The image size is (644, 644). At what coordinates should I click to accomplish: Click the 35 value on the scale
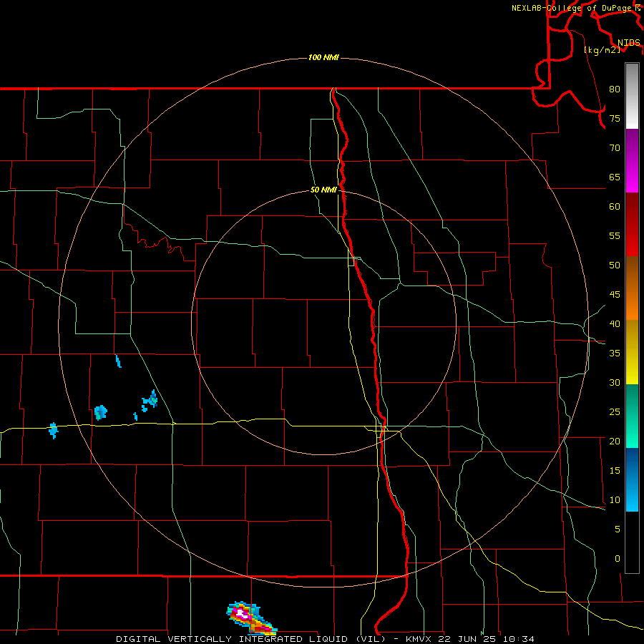tap(615, 353)
